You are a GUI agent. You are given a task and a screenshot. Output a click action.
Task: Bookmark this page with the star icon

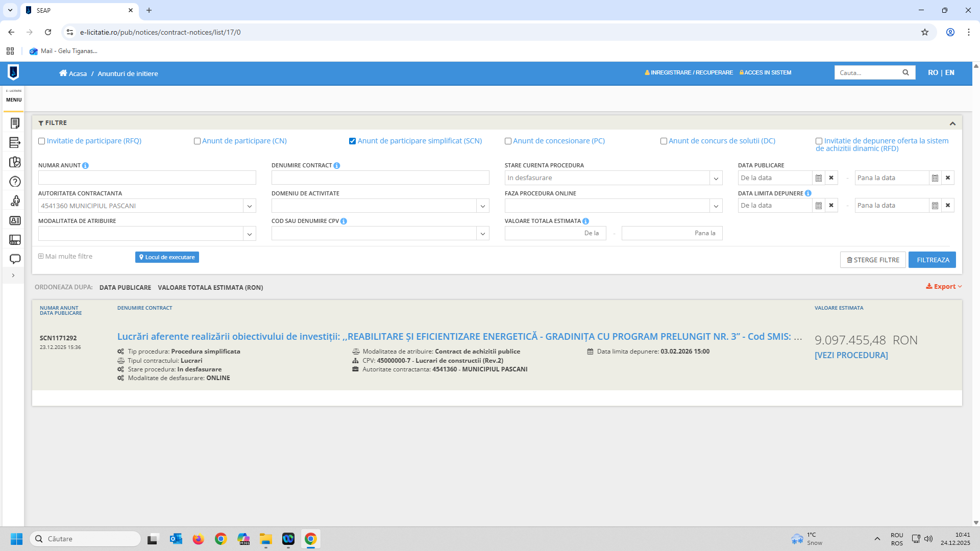coord(924,32)
